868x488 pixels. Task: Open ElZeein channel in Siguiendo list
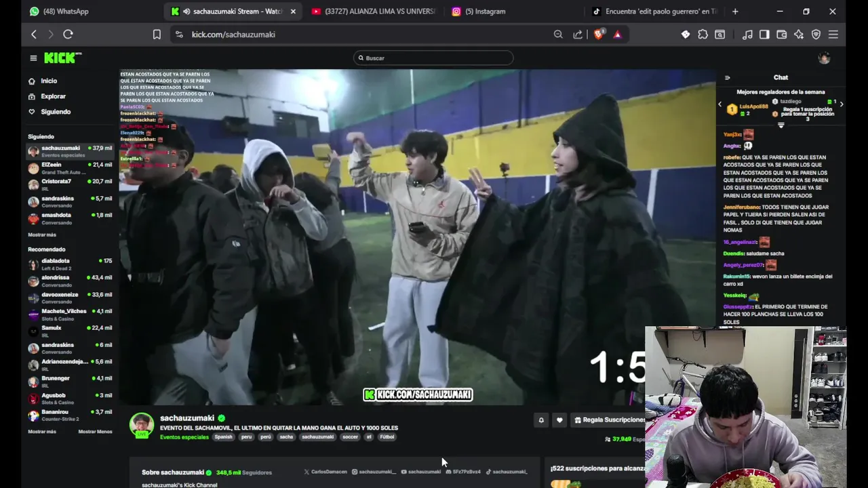pyautogui.click(x=70, y=168)
